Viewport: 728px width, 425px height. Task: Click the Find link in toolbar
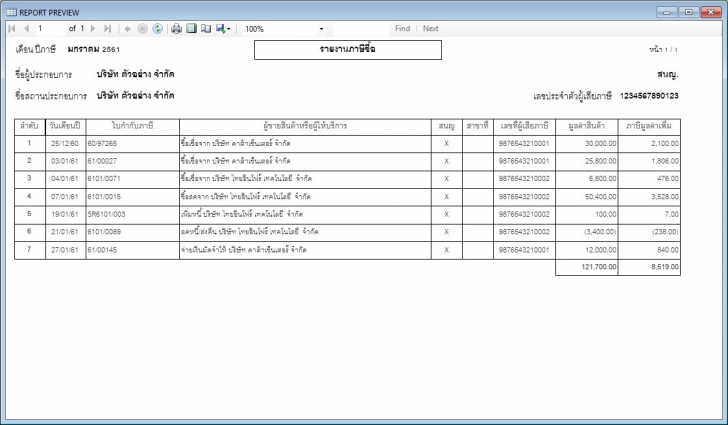[403, 28]
